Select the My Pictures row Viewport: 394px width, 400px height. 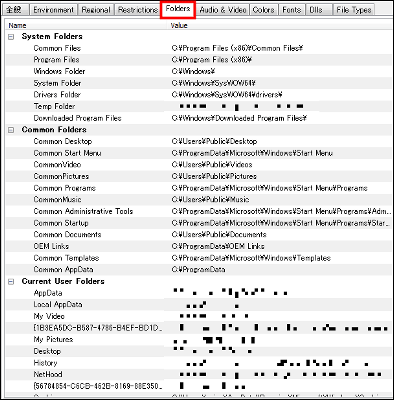(199, 340)
